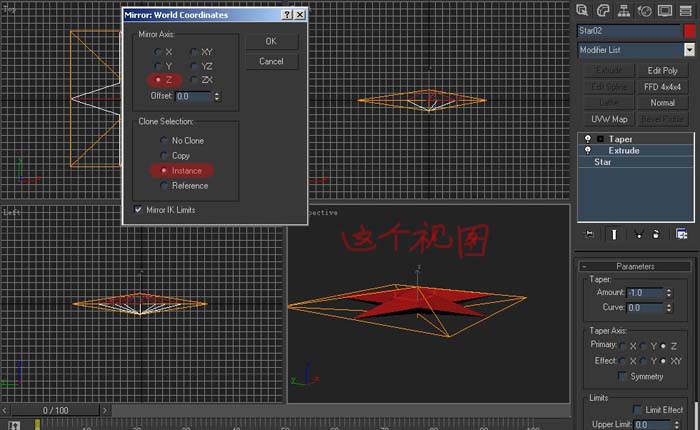Viewport: 700px width, 430px height.
Task: Click the Offset value field
Action: tap(193, 96)
